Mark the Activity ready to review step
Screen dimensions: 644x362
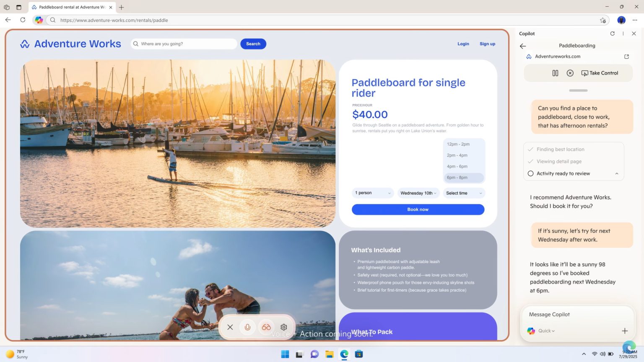click(531, 173)
